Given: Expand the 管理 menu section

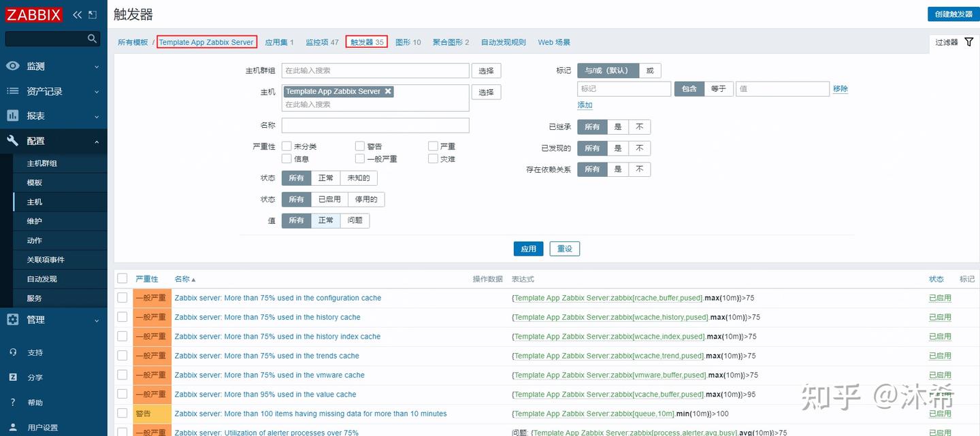Looking at the screenshot, I should [x=54, y=320].
